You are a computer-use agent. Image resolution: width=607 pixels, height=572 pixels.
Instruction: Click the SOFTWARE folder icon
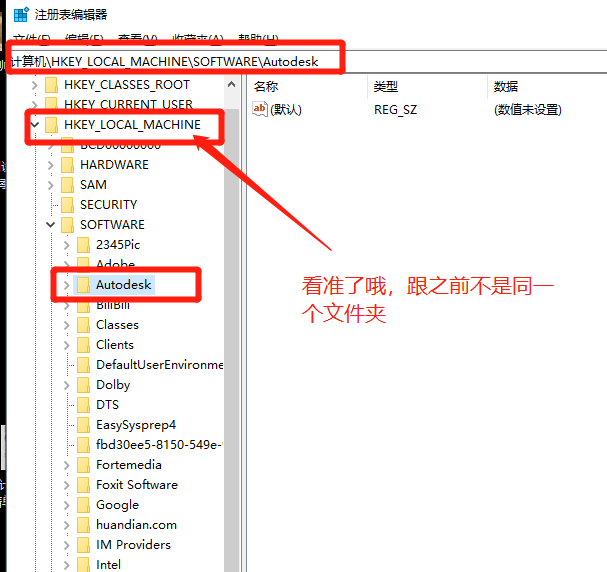click(x=67, y=225)
